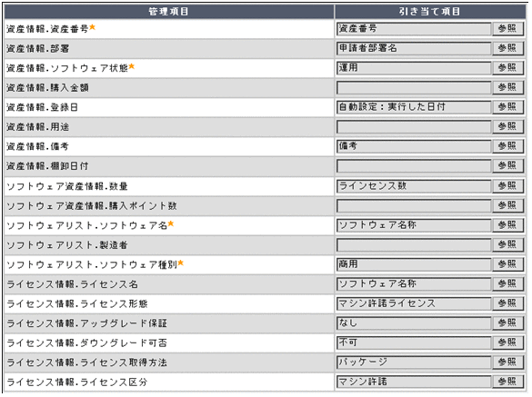Select label ライセンス情報.ライセンス区分
Viewport: 532px width, 397px height.
77,382
